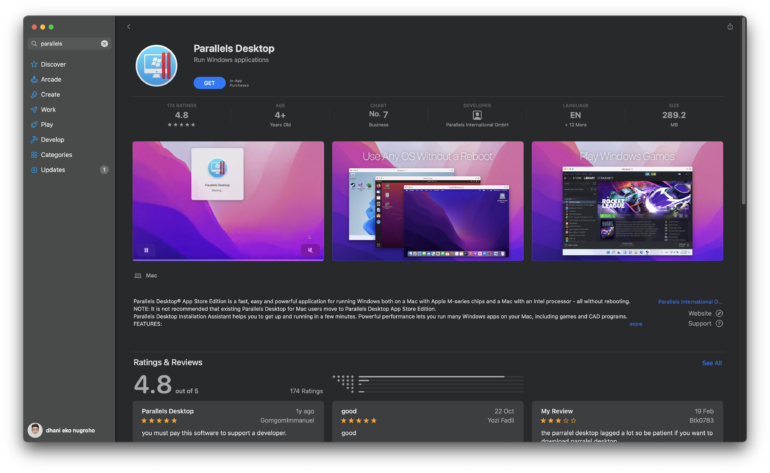This screenshot has height=473, width=770.
Task: Click the Play rocket icon
Action: tap(34, 125)
